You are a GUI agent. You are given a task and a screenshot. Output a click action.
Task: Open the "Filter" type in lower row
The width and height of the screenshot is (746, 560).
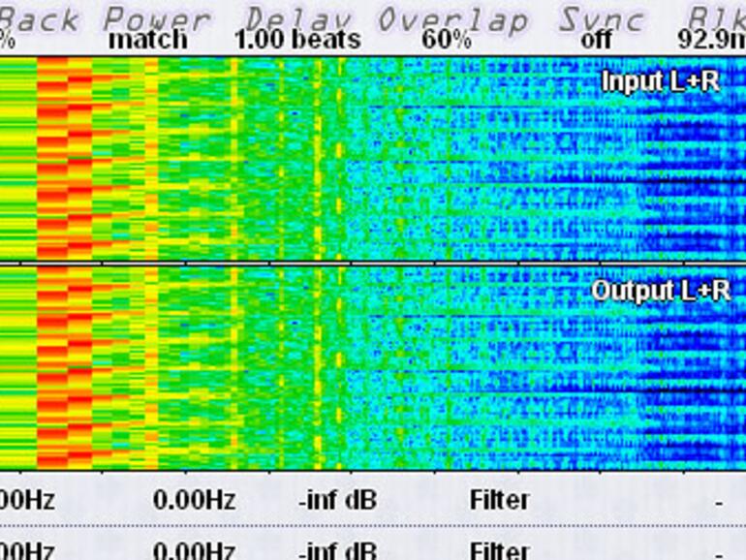click(499, 550)
